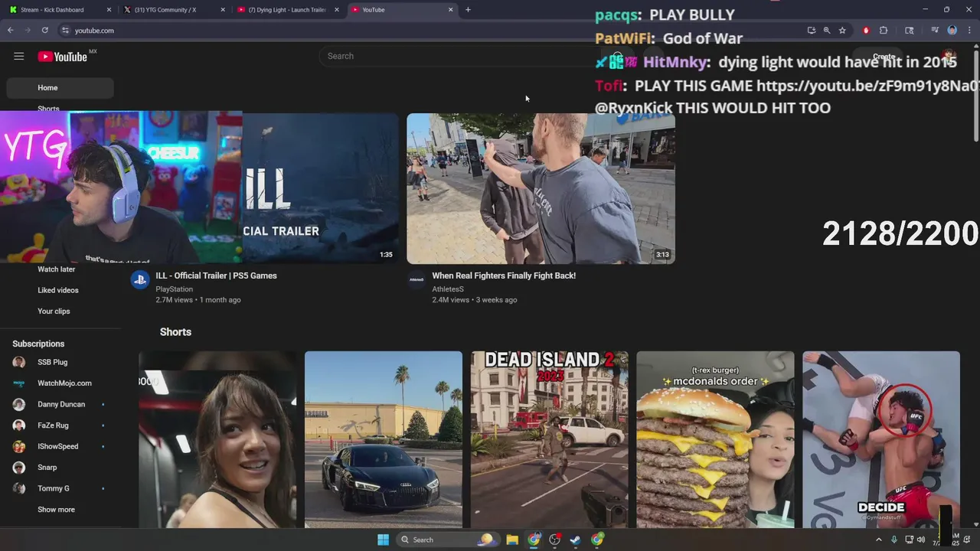
Task: Open Liked videos in sidebar
Action: [x=58, y=290]
